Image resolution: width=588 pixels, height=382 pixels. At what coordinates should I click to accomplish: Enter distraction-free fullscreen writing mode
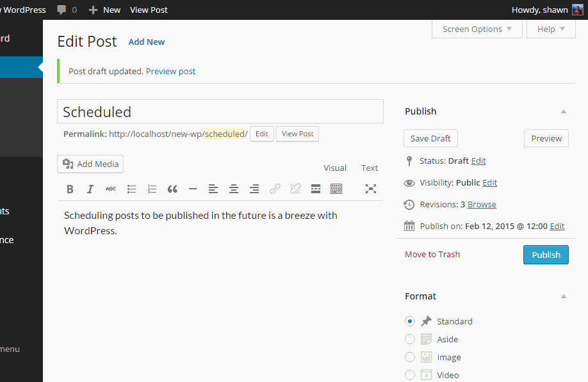pos(371,189)
